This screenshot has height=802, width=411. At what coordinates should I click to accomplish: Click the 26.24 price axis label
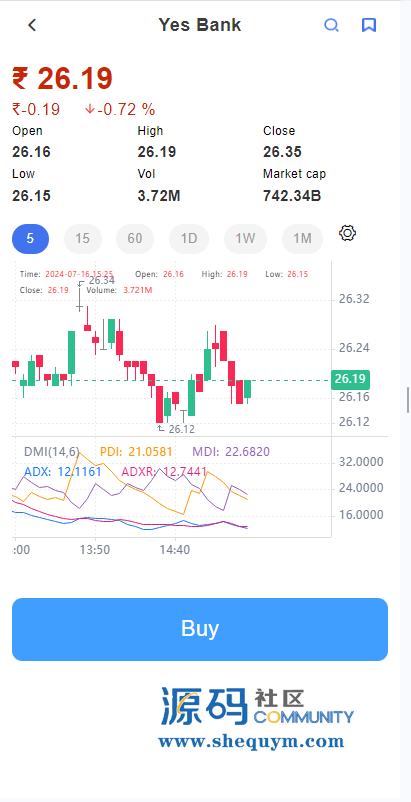tap(354, 348)
